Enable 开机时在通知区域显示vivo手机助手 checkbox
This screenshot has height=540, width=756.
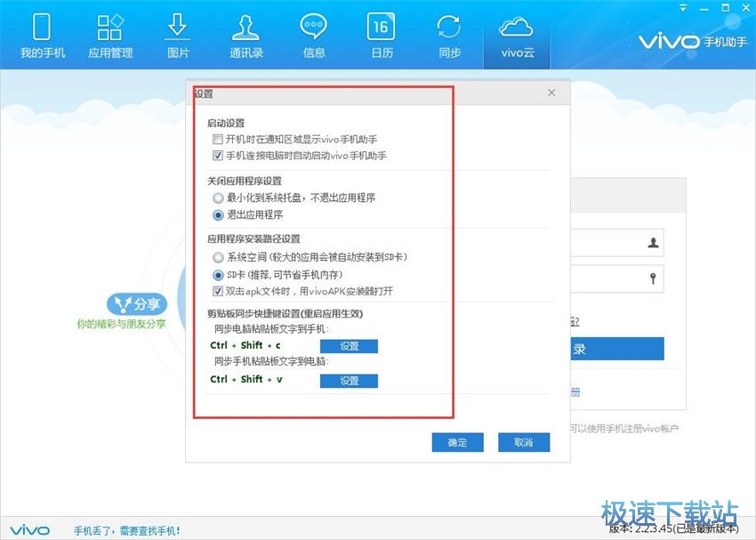[x=217, y=140]
